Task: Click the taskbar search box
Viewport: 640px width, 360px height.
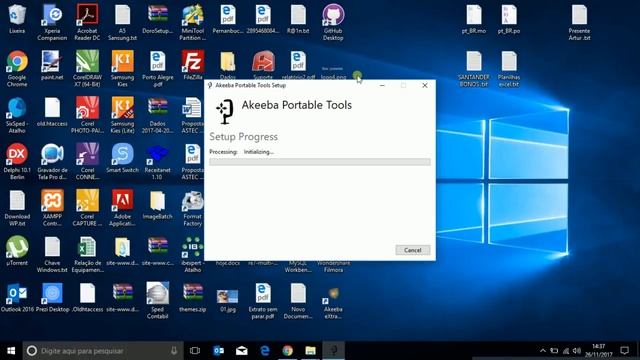Action: [103, 351]
